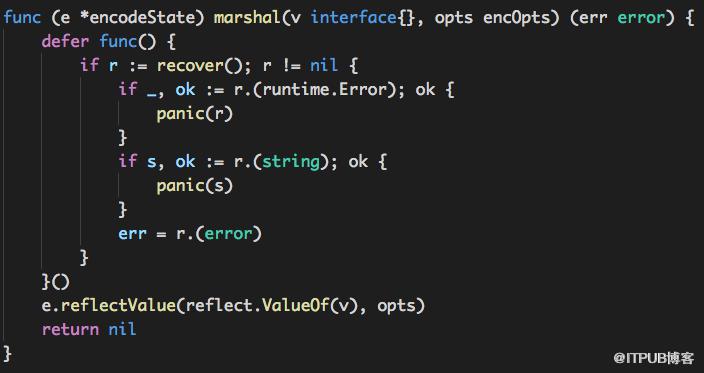Click the ITPUB blog watermark
The width and height of the screenshot is (704, 373).
[x=654, y=358]
